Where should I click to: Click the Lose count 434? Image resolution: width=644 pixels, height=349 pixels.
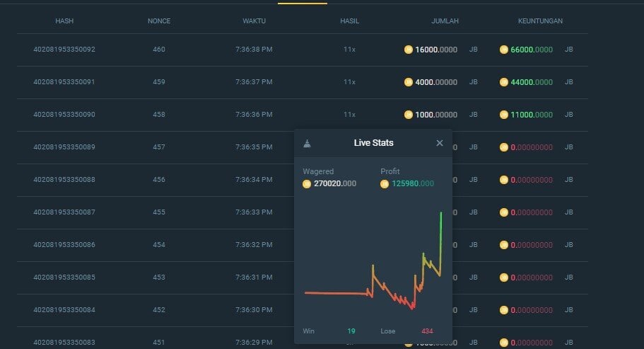427,331
